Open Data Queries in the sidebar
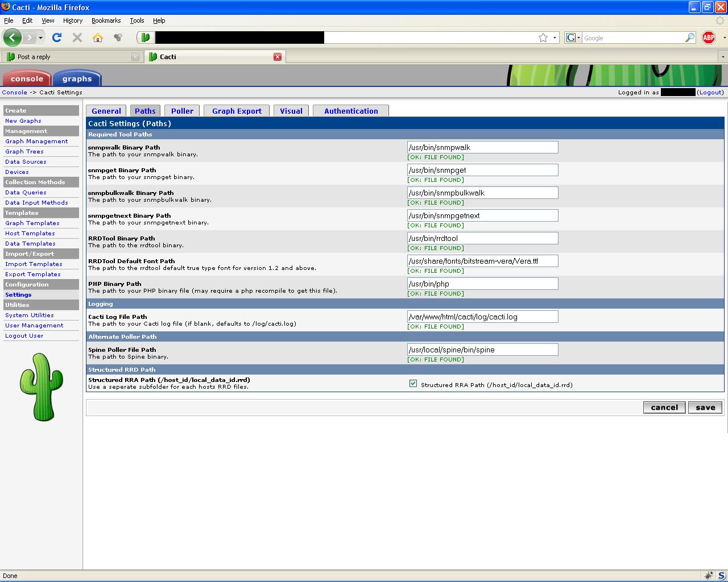 tap(26, 192)
